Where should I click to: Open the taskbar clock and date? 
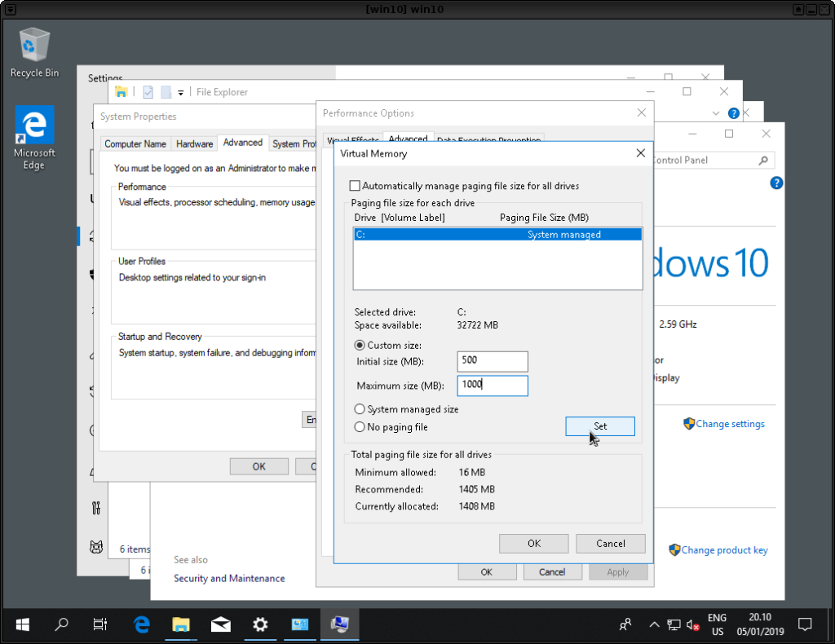(x=760, y=624)
